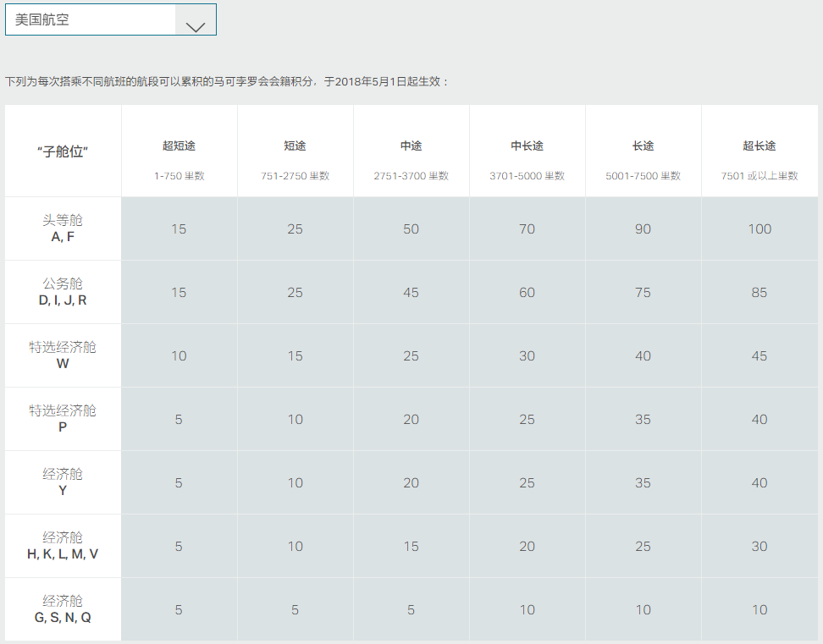Click the 70 value in 头等舱 row
This screenshot has height=644, width=823.
[x=527, y=229]
